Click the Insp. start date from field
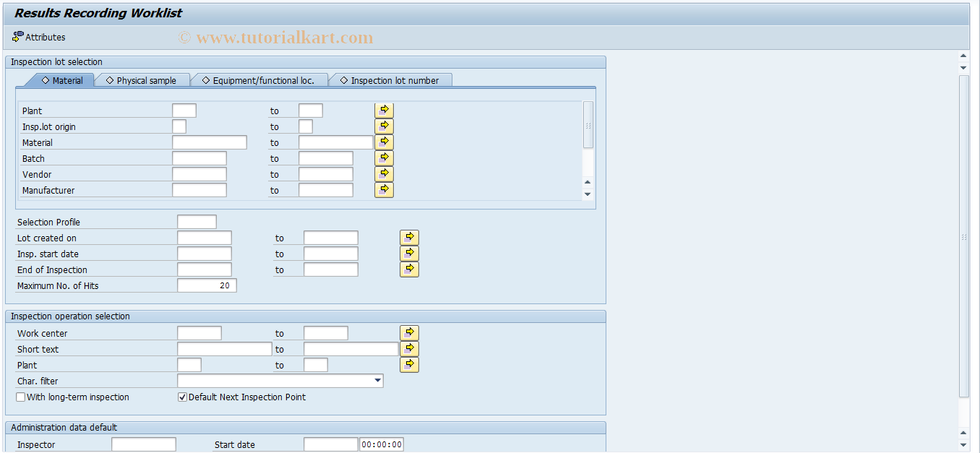This screenshot has height=453, width=980. (205, 254)
